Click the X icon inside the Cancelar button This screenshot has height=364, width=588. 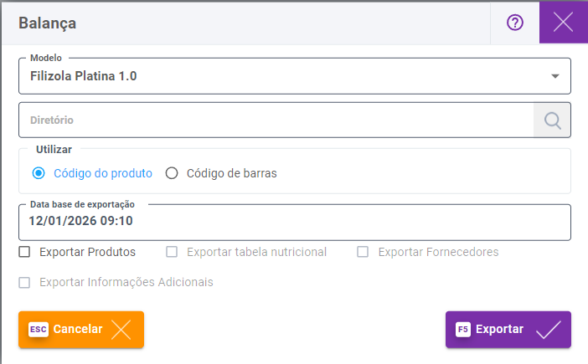click(121, 330)
